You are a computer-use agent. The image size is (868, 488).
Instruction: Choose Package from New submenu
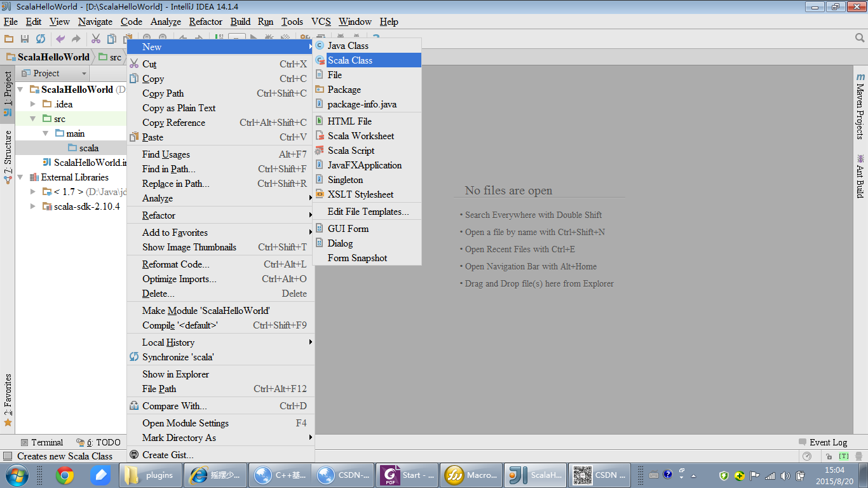[x=367, y=90]
